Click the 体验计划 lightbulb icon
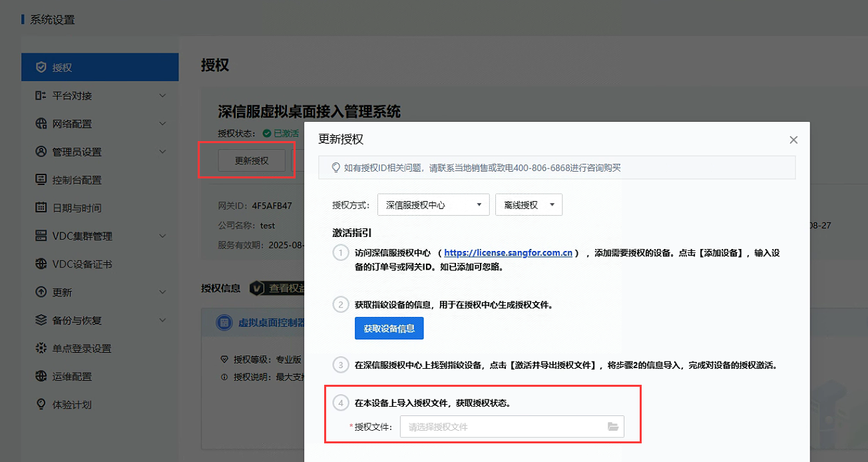The height and width of the screenshot is (462, 868). click(x=41, y=405)
